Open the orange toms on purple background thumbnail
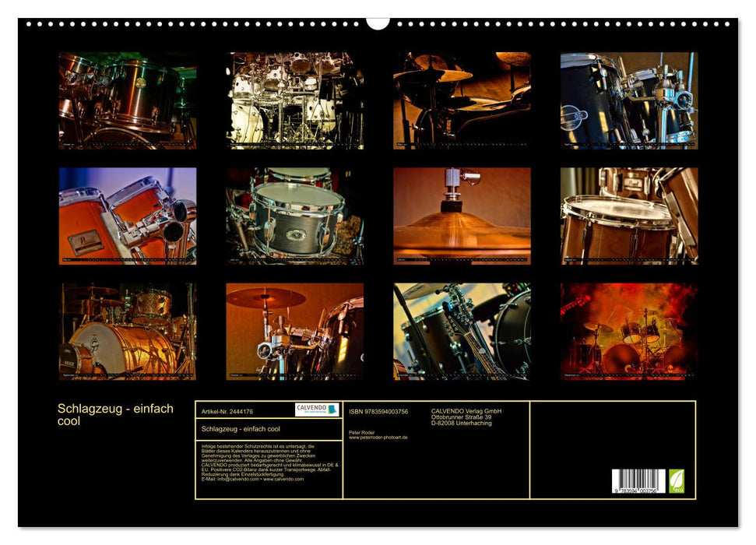This screenshot has height=545, width=756. [128, 216]
